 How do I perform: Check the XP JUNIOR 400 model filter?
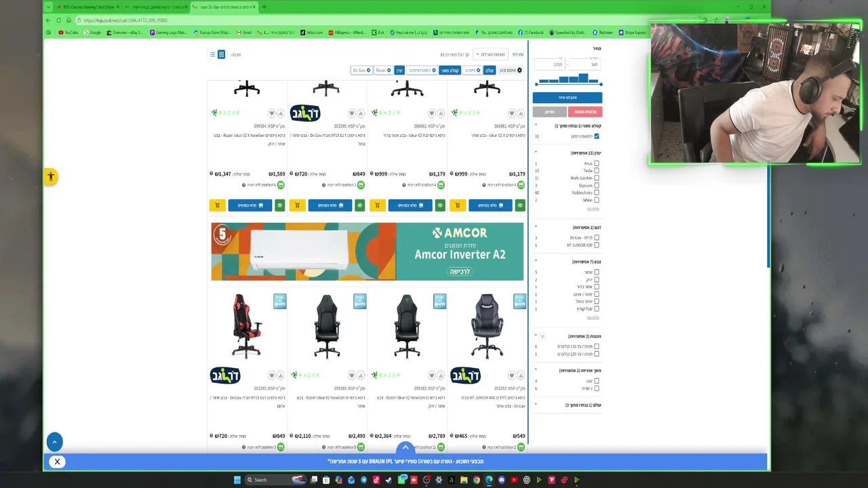point(597,245)
